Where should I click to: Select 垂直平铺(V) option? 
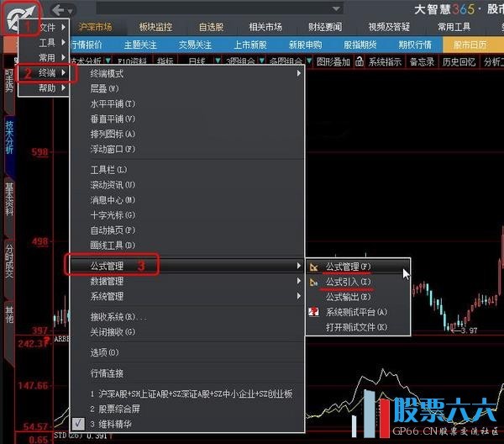click(113, 119)
